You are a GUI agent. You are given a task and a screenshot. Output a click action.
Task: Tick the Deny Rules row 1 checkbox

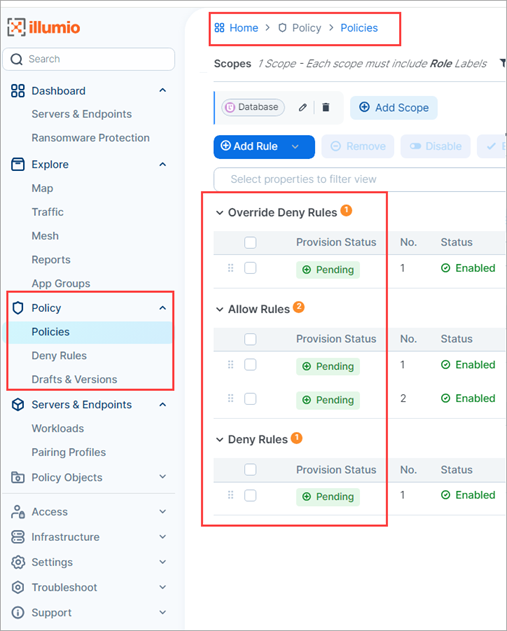250,495
